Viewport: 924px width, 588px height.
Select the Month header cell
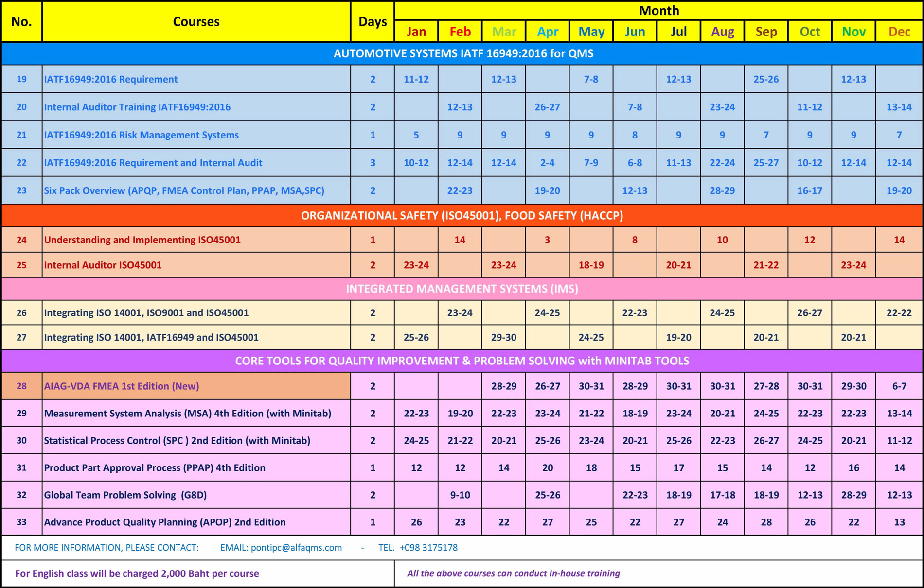click(658, 11)
